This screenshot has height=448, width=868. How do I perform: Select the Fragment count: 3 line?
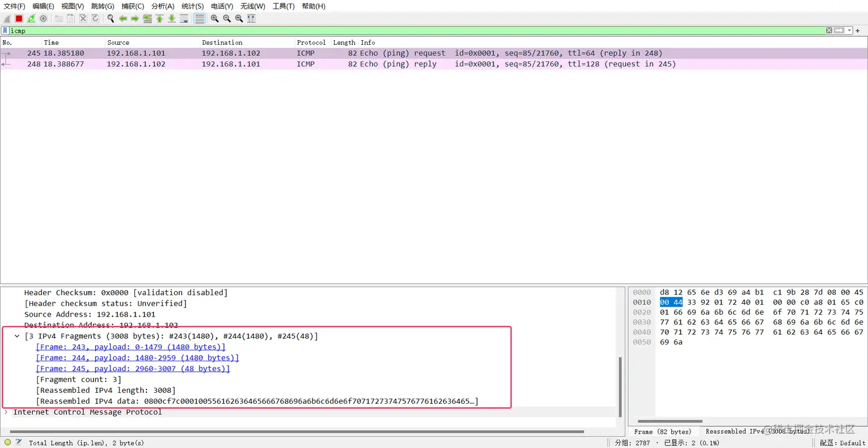[79, 380]
